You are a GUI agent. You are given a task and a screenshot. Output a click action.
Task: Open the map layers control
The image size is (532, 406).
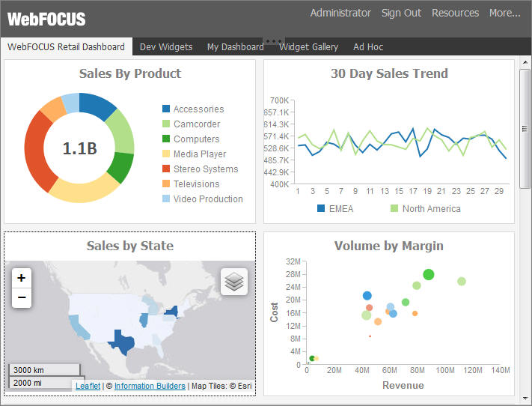click(234, 282)
